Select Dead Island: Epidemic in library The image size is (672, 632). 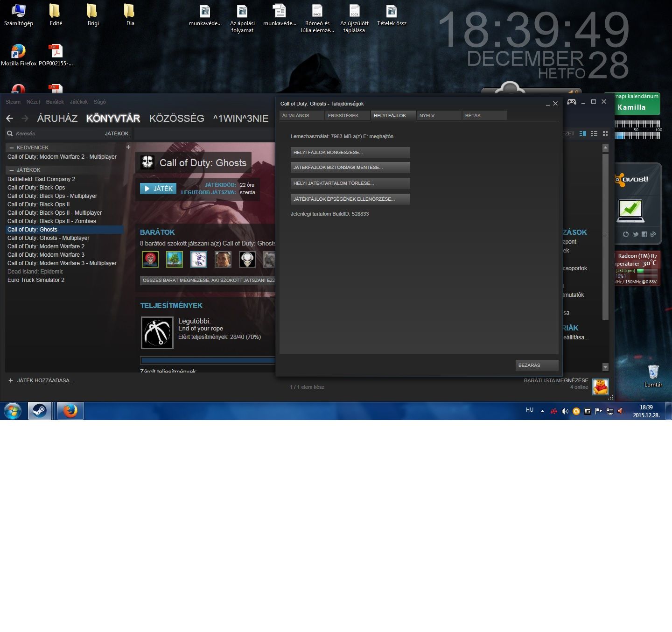click(64, 272)
